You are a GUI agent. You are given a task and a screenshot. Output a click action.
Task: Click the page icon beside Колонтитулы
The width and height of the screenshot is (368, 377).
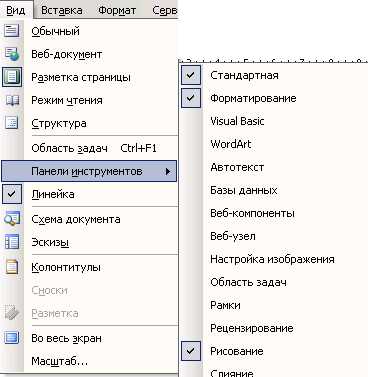click(x=12, y=267)
